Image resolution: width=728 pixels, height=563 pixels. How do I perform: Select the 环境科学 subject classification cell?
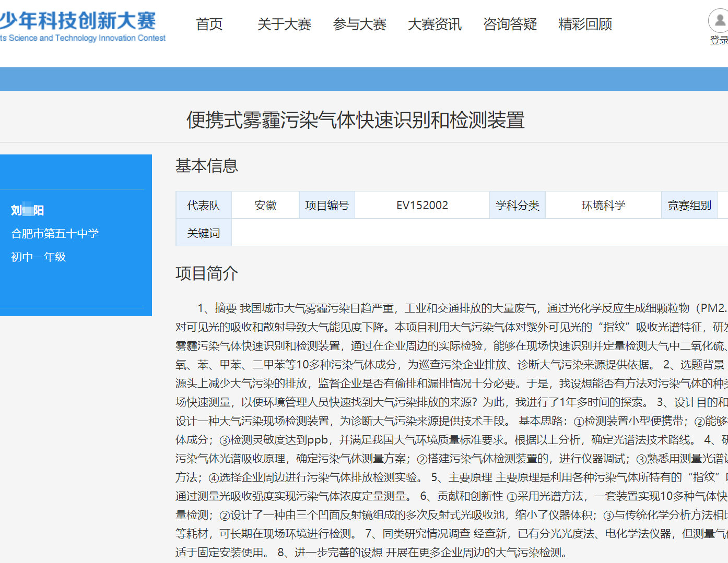click(603, 205)
